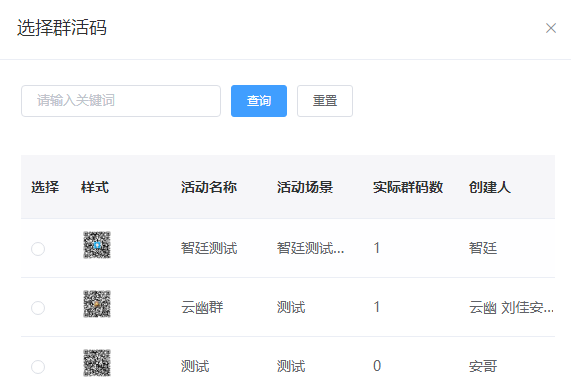Screen dimensions: 571x390
Task: Click the 样式 column header
Action: tap(95, 187)
